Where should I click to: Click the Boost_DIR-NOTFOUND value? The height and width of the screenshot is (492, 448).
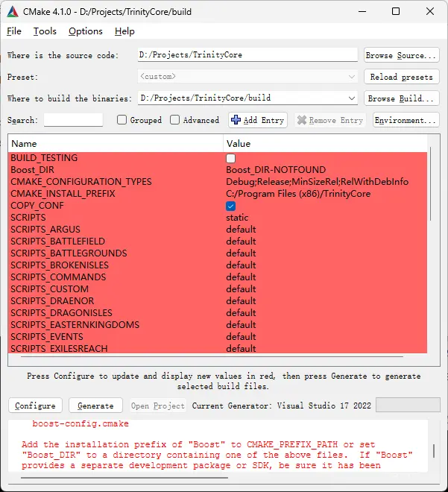pyautogui.click(x=276, y=170)
